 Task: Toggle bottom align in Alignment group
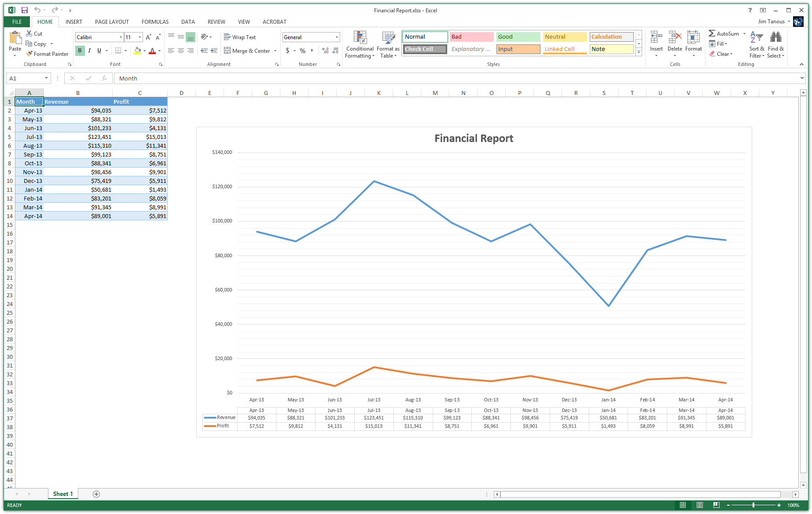tap(191, 37)
